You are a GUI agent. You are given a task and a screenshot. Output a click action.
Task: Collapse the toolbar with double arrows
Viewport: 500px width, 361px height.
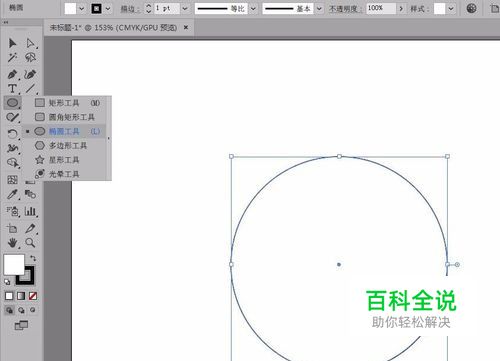(6, 23)
